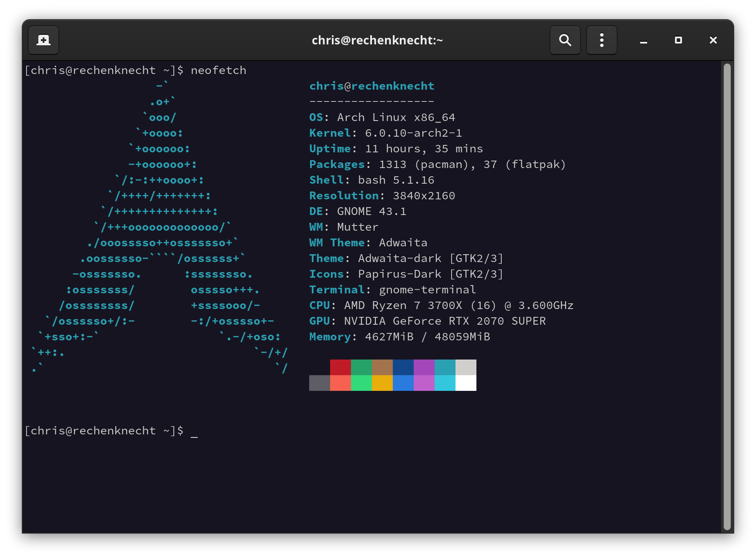
Task: Click the 'Uptime: 11 hours, 35 mins' line
Action: (x=396, y=149)
